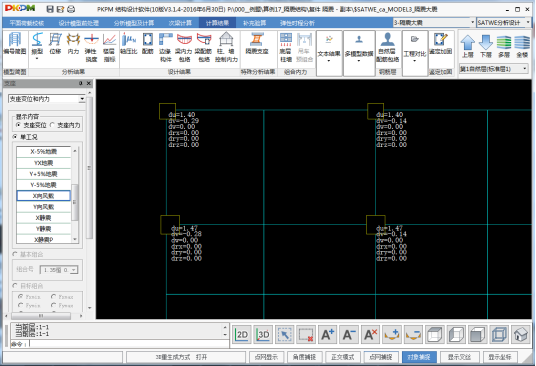Viewport: 536px width, 366px height.
Task: Toggle 显示坐标 in status bar
Action: pyautogui.click(x=500, y=357)
